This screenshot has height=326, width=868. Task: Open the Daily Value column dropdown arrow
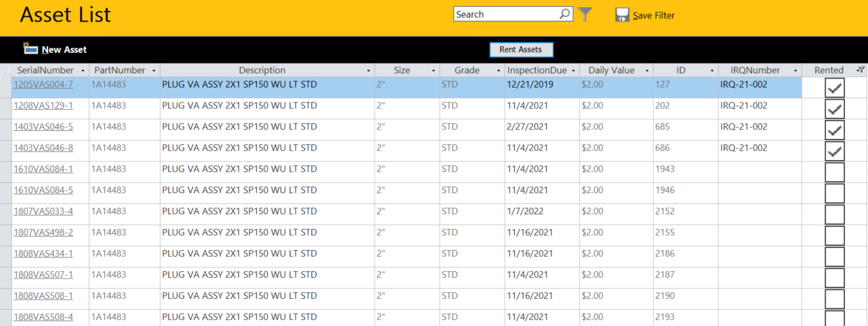647,70
